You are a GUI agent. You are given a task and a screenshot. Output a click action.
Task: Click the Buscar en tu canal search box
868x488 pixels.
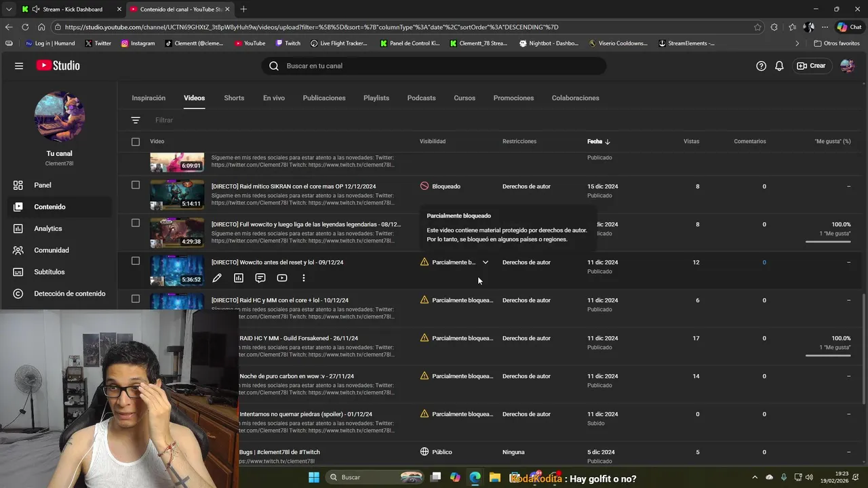pyautogui.click(x=434, y=66)
